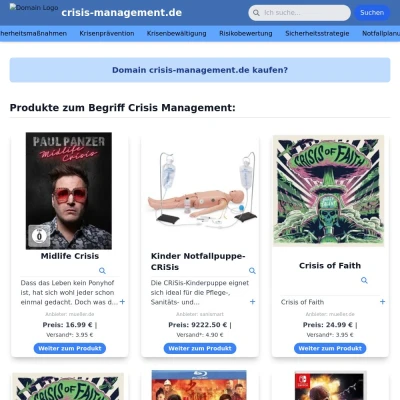Open the Paul Panzer DVD cover thumbnail
Screen dimensions: 400x400
(69, 191)
